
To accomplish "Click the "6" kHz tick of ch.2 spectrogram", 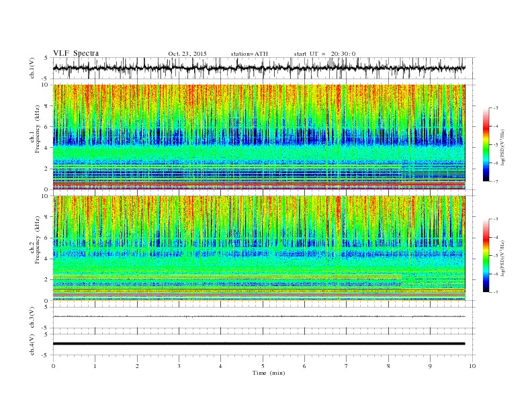I will point(47,238).
